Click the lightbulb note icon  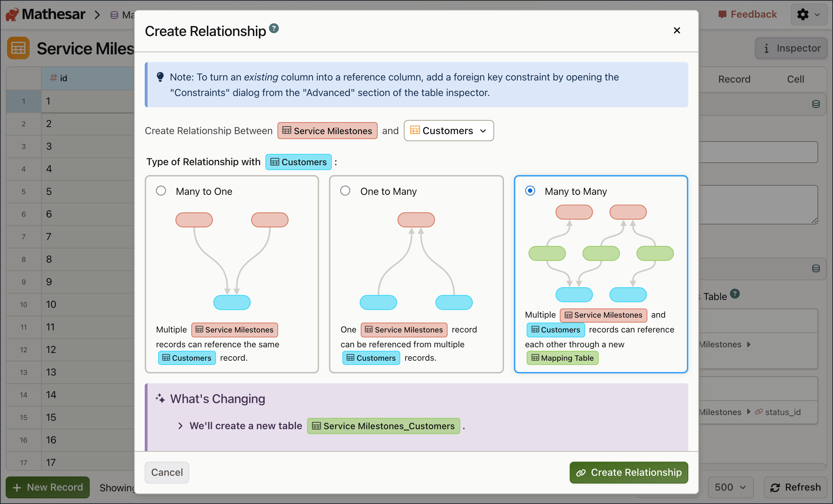pyautogui.click(x=160, y=77)
